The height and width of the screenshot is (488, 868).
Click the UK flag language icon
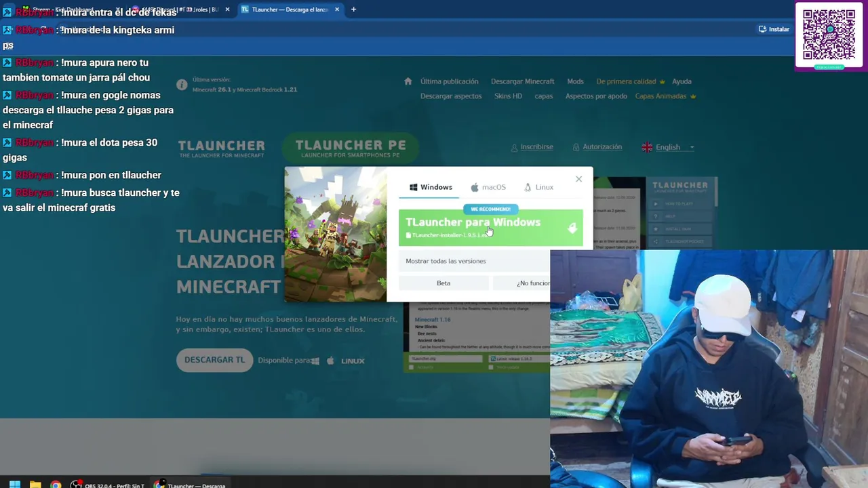(x=647, y=147)
